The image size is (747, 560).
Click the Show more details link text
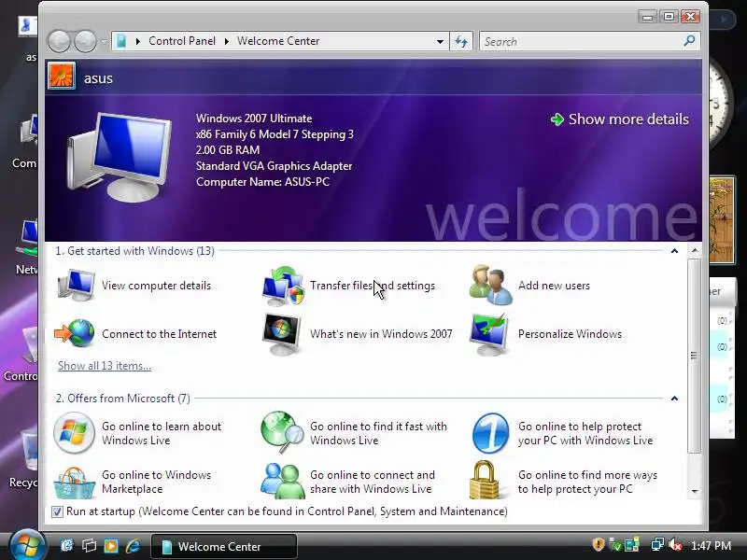(x=628, y=119)
